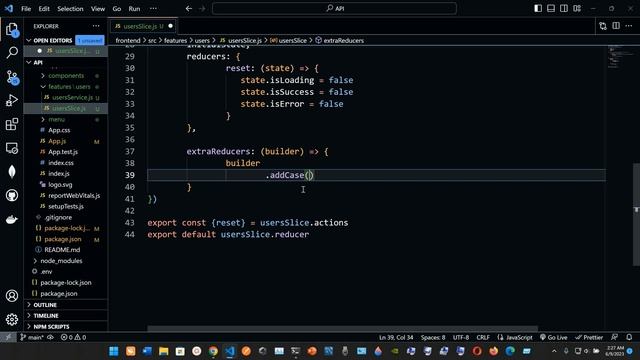Change UTF-8 encoding

[461, 338]
